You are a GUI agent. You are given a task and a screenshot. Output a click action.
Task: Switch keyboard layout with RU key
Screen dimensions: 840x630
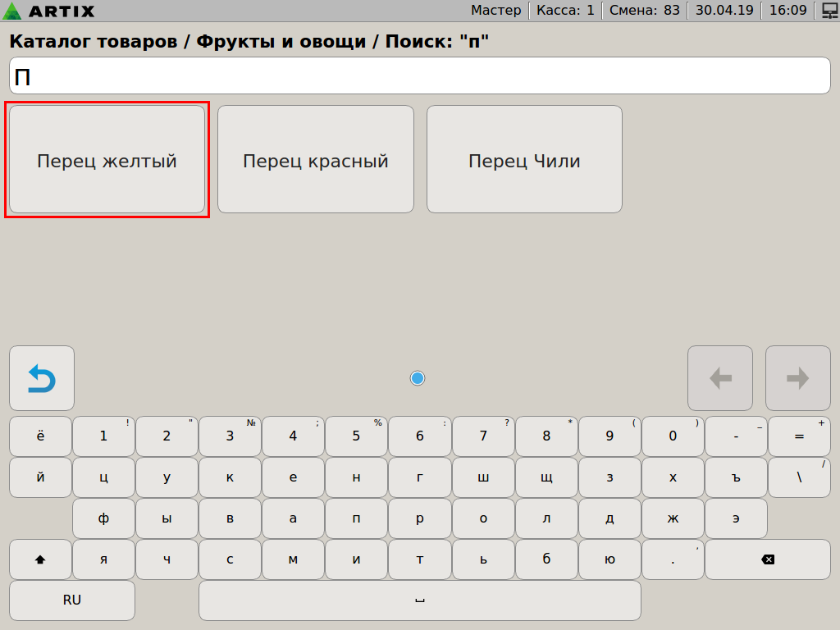pos(72,600)
